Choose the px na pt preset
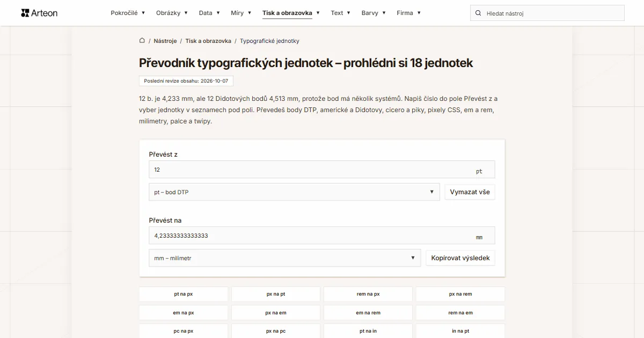Screen dimensions: 644x338 (276, 294)
